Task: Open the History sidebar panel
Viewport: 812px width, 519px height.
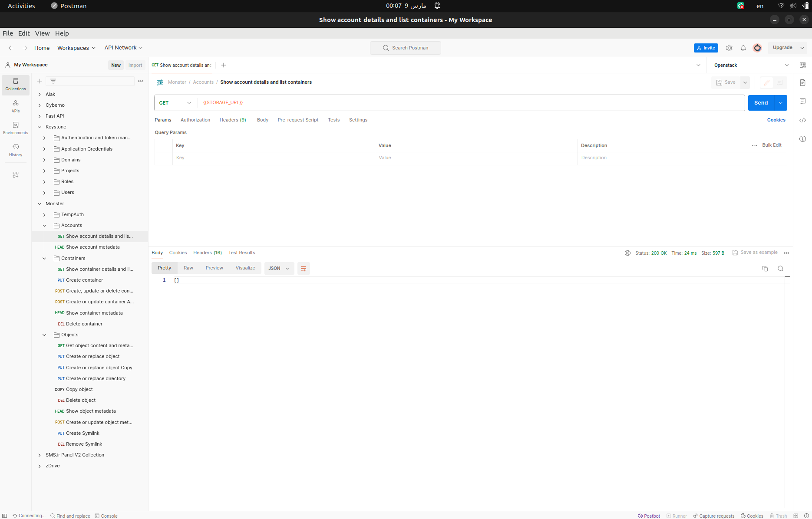Action: click(16, 150)
